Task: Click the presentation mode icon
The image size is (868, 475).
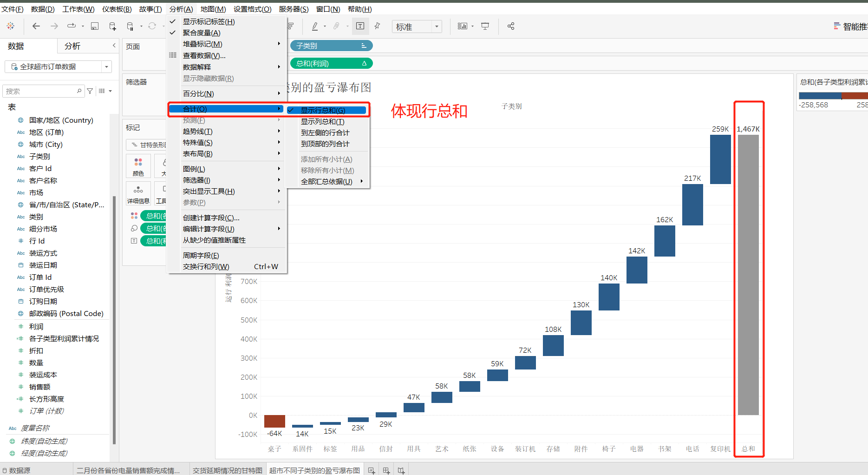Action: [x=485, y=26]
